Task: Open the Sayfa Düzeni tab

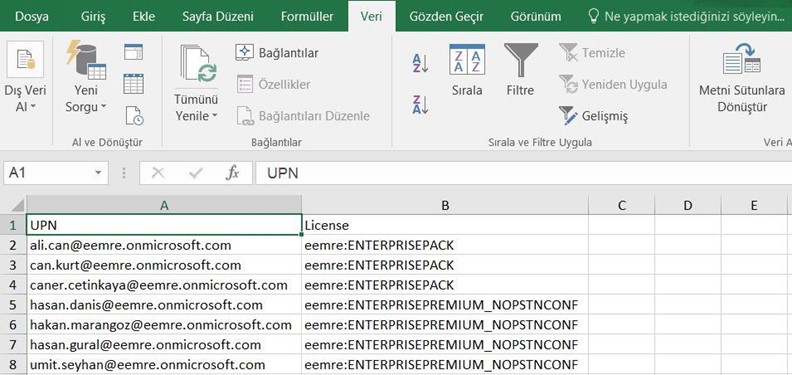Action: [x=218, y=17]
